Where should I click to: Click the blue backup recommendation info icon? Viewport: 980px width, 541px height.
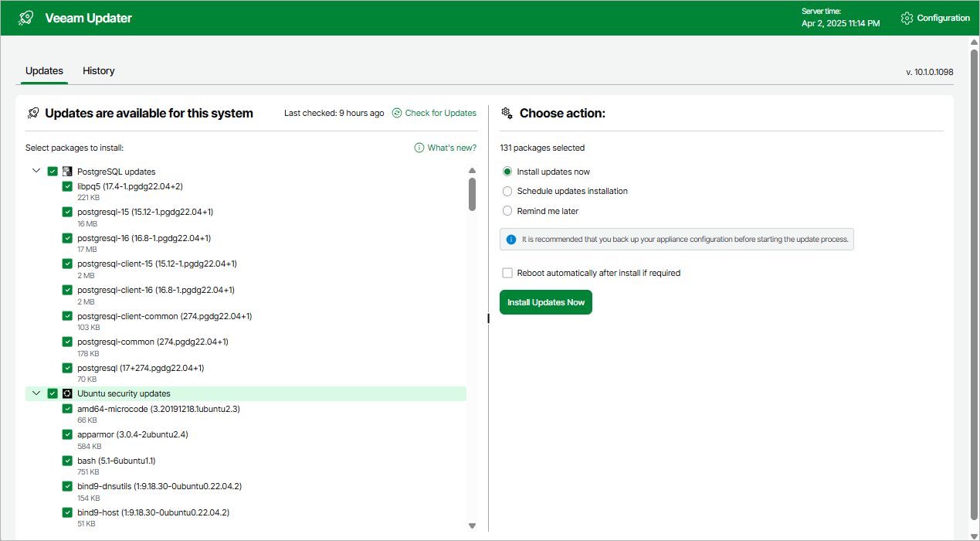(x=511, y=240)
